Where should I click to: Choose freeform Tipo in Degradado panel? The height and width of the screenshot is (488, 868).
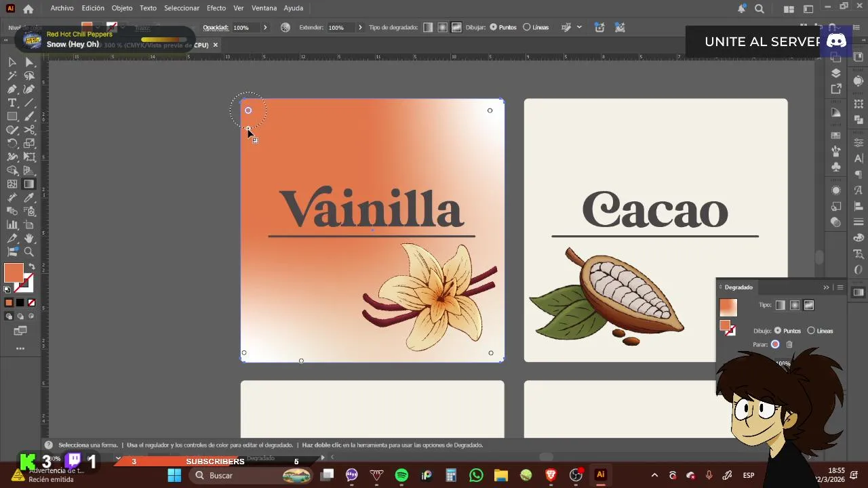pyautogui.click(x=808, y=305)
